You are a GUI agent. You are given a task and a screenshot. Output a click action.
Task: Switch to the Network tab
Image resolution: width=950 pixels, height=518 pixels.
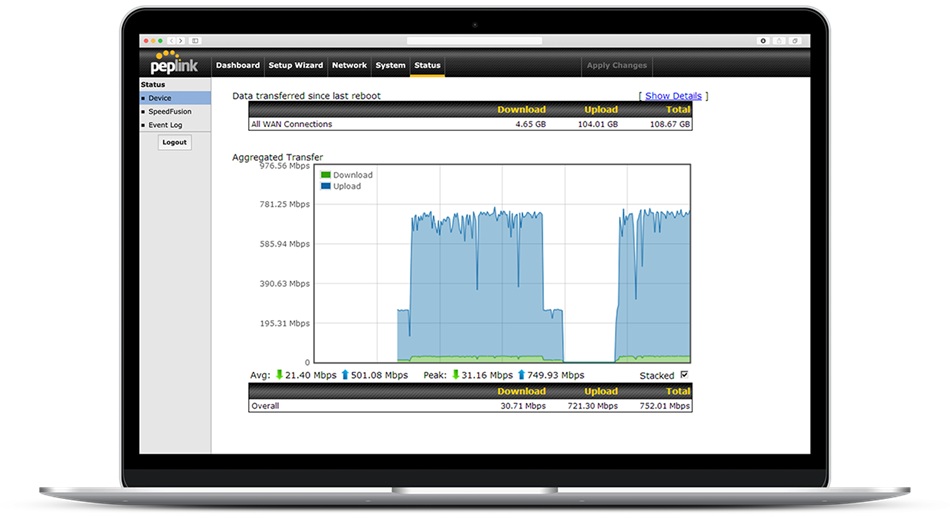pyautogui.click(x=349, y=66)
